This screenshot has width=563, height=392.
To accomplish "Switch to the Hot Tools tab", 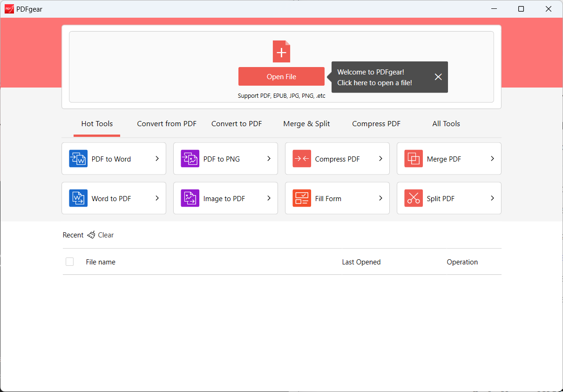I will coord(97,124).
